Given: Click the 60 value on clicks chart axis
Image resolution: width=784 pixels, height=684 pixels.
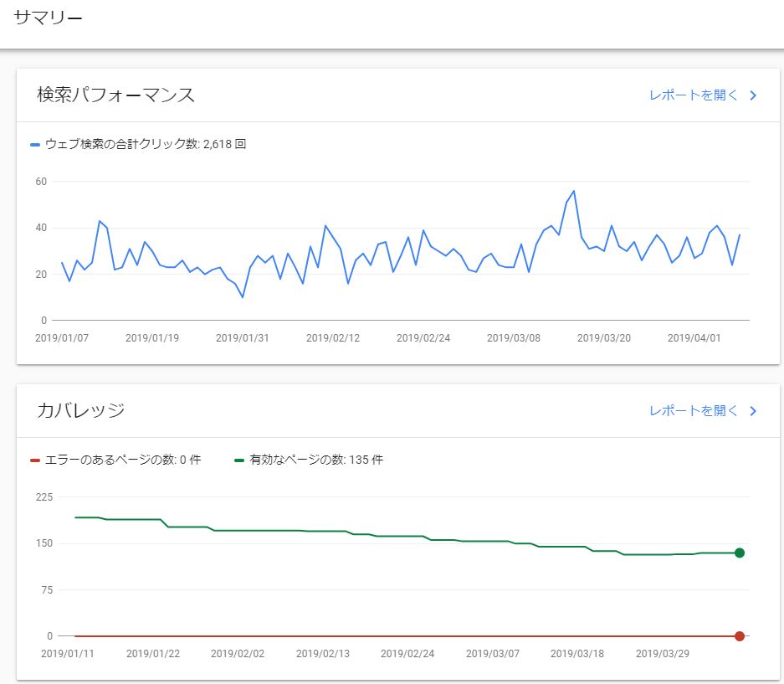Looking at the screenshot, I should click(x=41, y=182).
